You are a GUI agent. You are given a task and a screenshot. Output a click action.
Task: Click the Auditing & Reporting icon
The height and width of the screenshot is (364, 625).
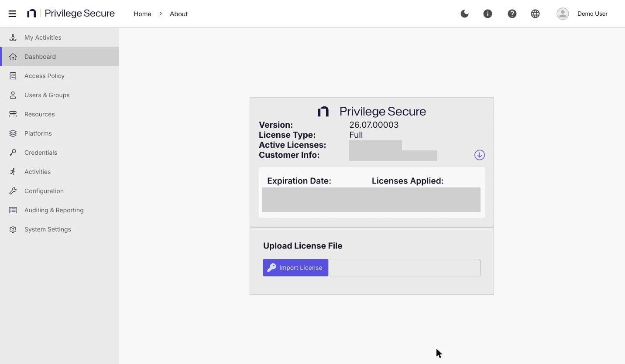pyautogui.click(x=13, y=210)
